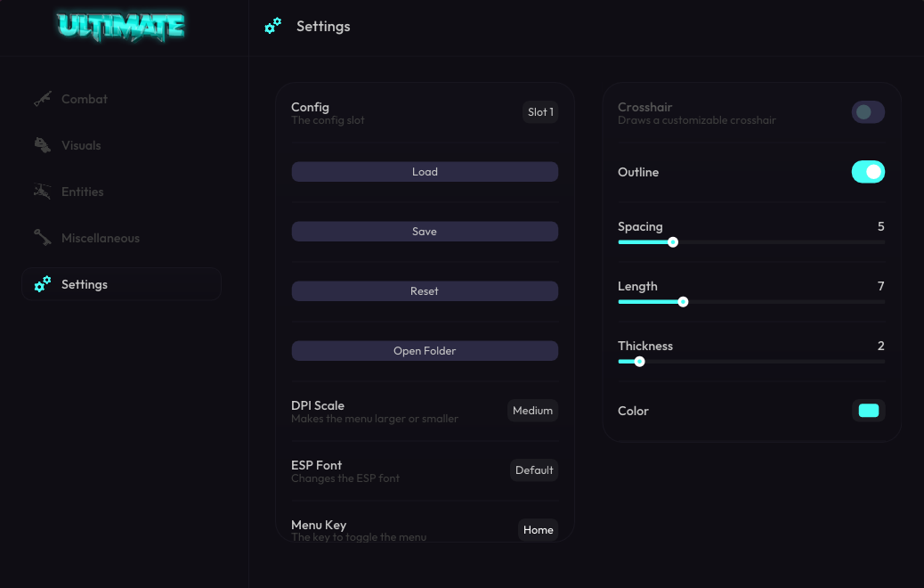Screen dimensions: 924x588
Task: Click the Menu Key Home keybind
Action: (x=538, y=530)
